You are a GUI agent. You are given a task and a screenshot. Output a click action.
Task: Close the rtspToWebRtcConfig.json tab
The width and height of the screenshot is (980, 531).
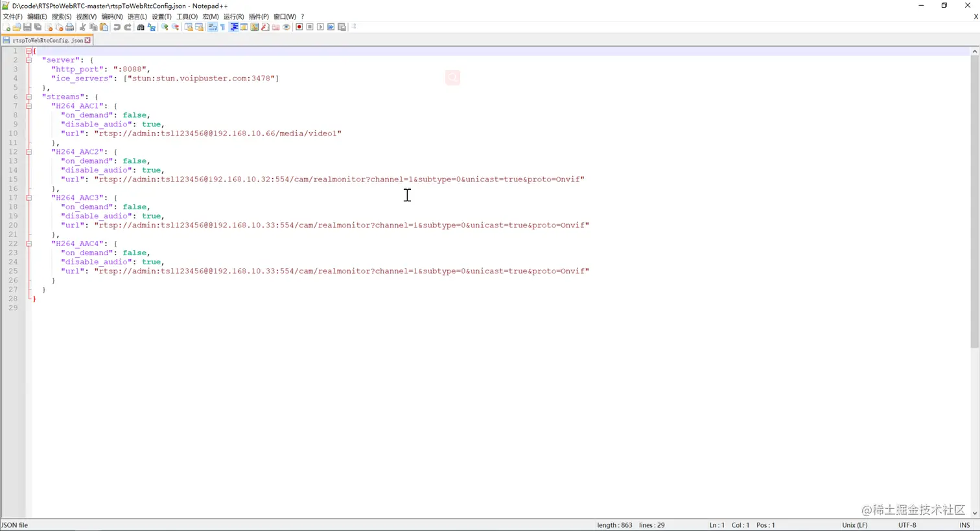[x=87, y=40]
